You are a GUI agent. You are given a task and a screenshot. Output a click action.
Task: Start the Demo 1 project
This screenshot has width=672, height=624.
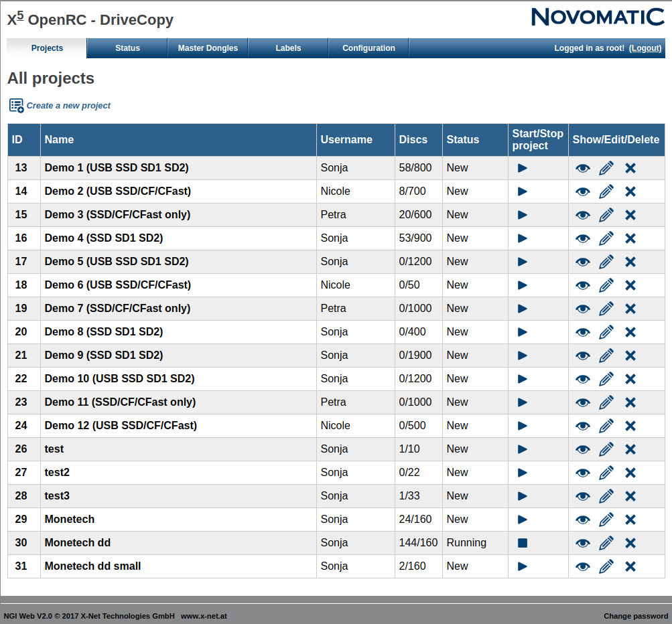pyautogui.click(x=523, y=168)
